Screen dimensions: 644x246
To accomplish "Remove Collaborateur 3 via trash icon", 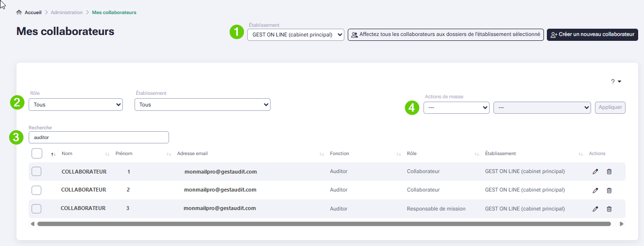I will pos(609,209).
